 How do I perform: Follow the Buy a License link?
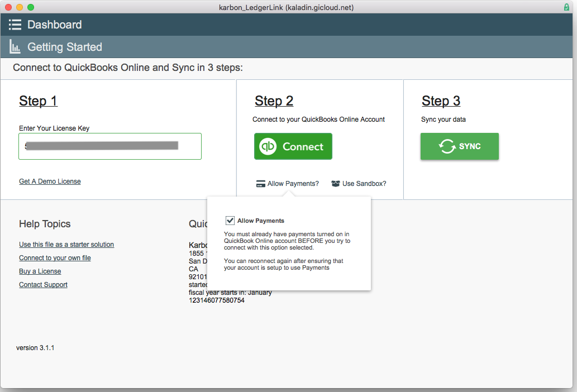click(x=40, y=271)
